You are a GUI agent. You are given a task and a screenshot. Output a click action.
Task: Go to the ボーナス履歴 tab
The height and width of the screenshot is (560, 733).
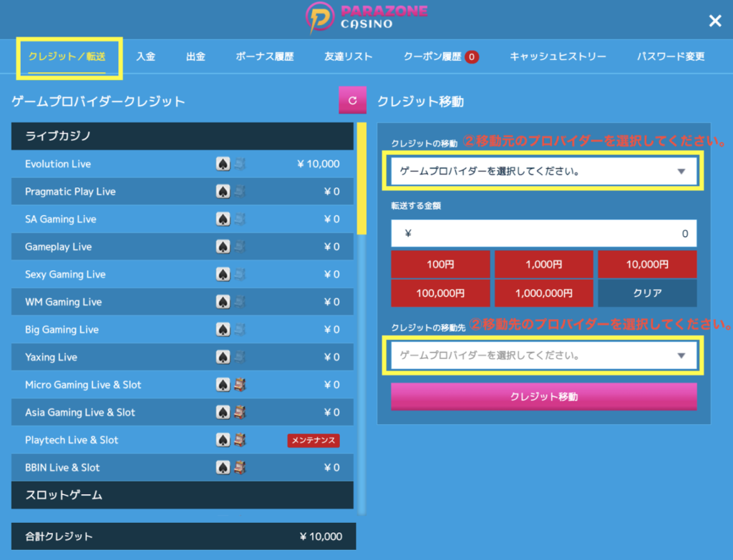[265, 57]
